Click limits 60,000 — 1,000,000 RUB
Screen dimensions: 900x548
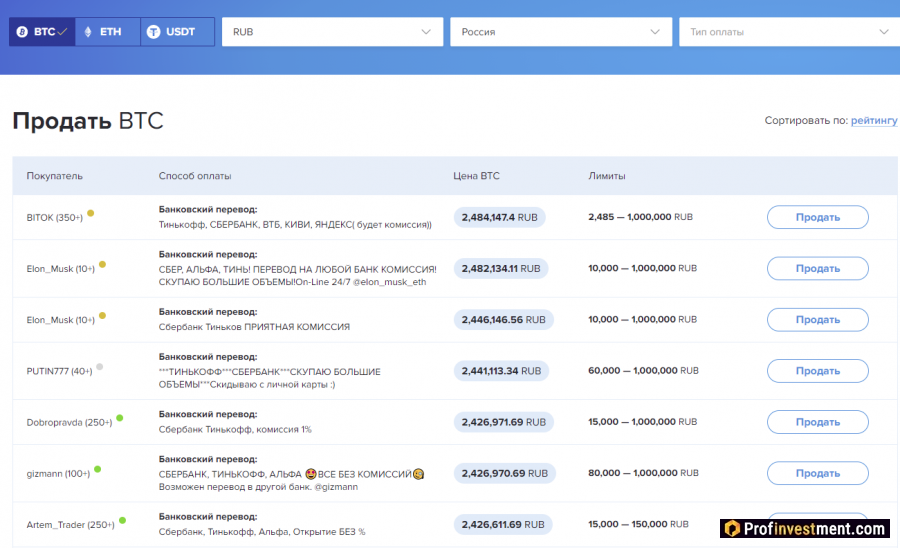643,371
